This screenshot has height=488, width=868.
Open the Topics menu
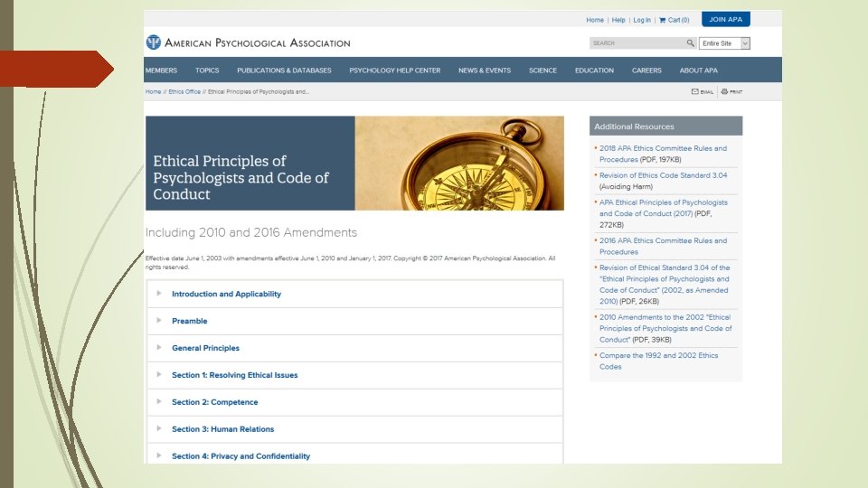pos(207,70)
